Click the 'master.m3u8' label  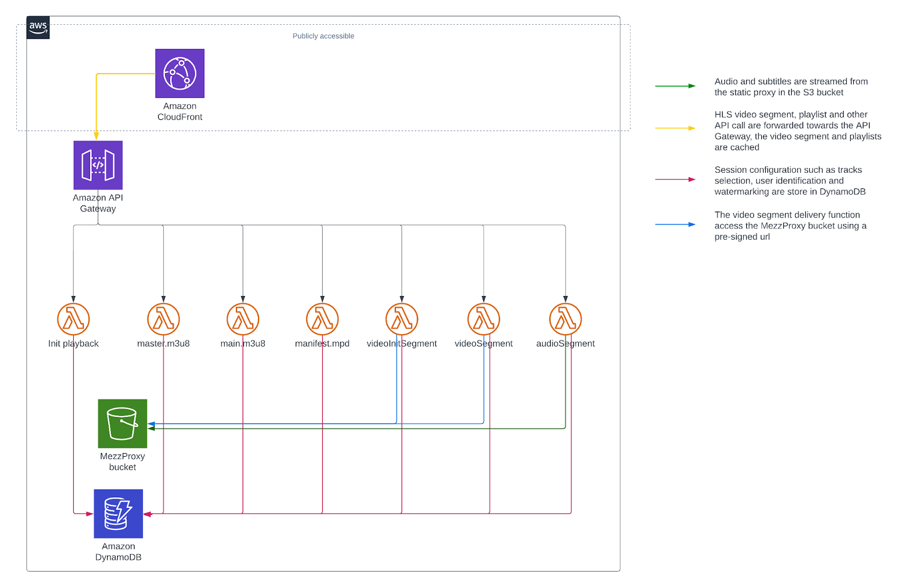[x=163, y=344]
